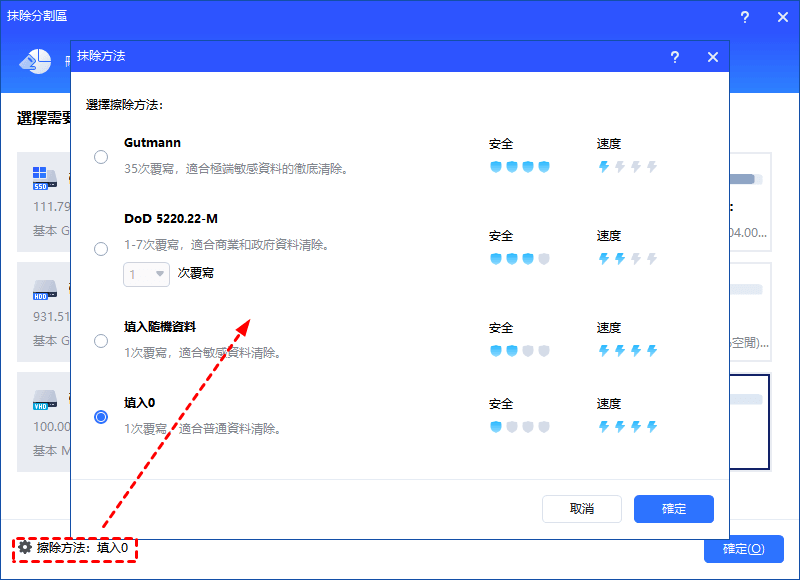Select the DoD 5220.22-M radio button
This screenshot has height=580, width=800.
click(x=101, y=249)
